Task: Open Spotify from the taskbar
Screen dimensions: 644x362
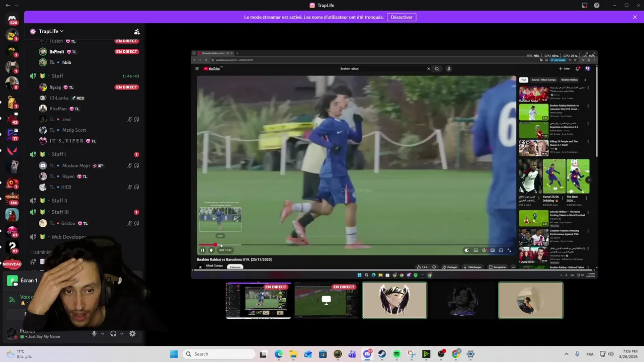Action: [x=396, y=354]
